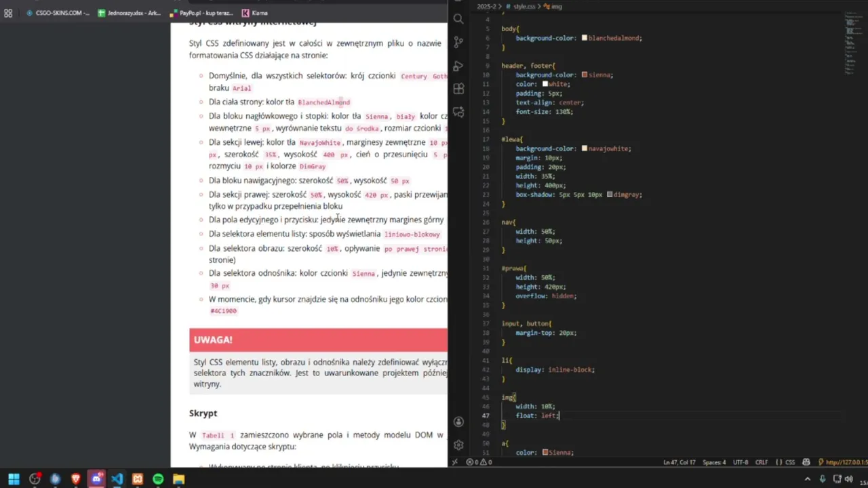868x488 pixels.
Task: Open File Explorer from the taskbar
Action: [x=178, y=479]
